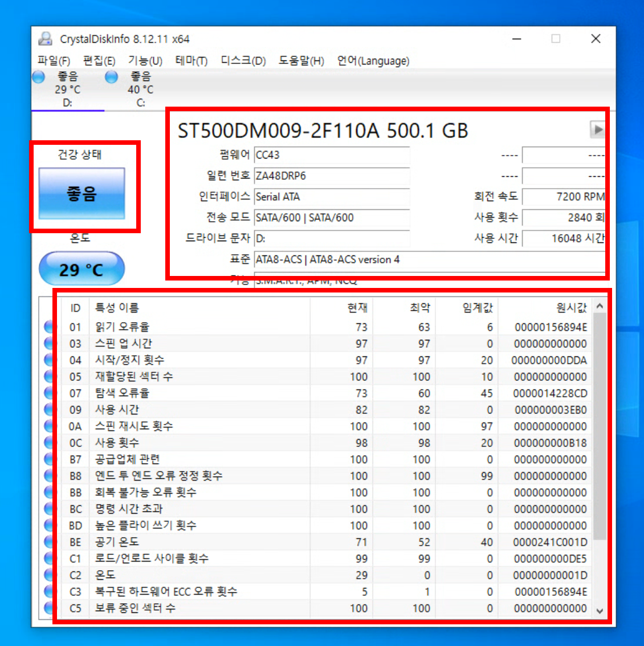The image size is (644, 646).
Task: Click status orb of row 04 시작/정지 횟수
Action: 49,360
